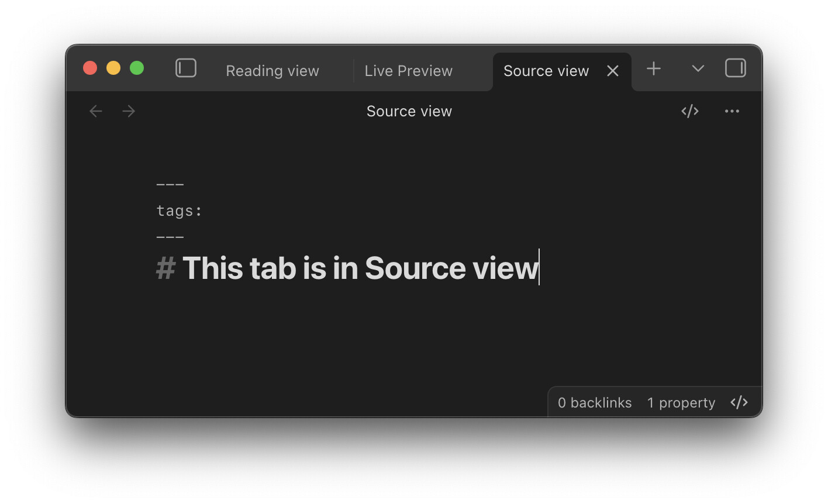Image resolution: width=828 pixels, height=504 pixels.
Task: Close the Source view tab
Action: pyautogui.click(x=613, y=71)
